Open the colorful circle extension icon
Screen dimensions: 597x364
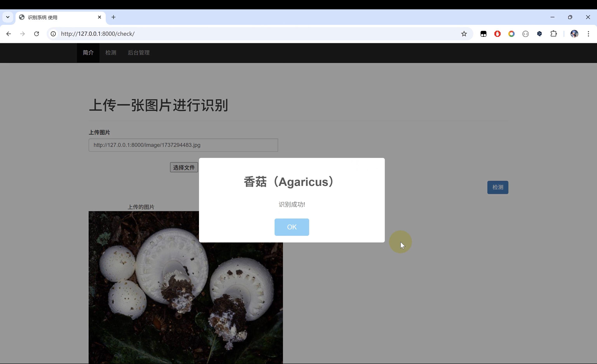(x=511, y=34)
